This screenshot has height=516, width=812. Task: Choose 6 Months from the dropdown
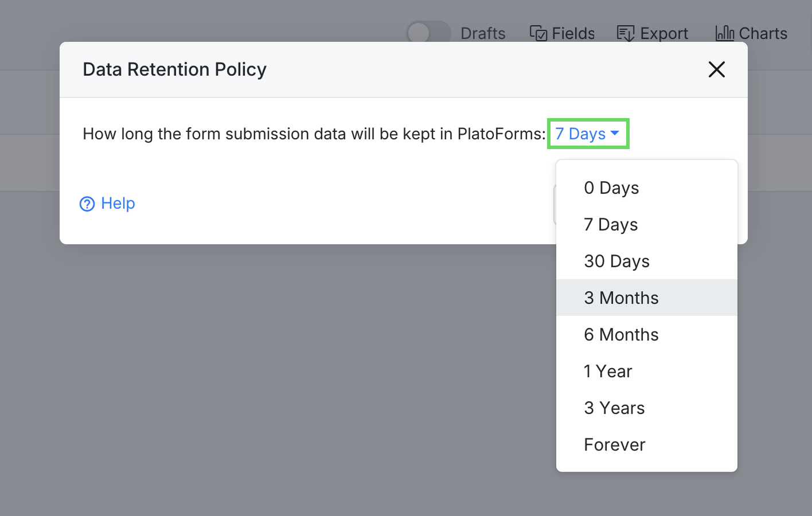click(x=621, y=334)
